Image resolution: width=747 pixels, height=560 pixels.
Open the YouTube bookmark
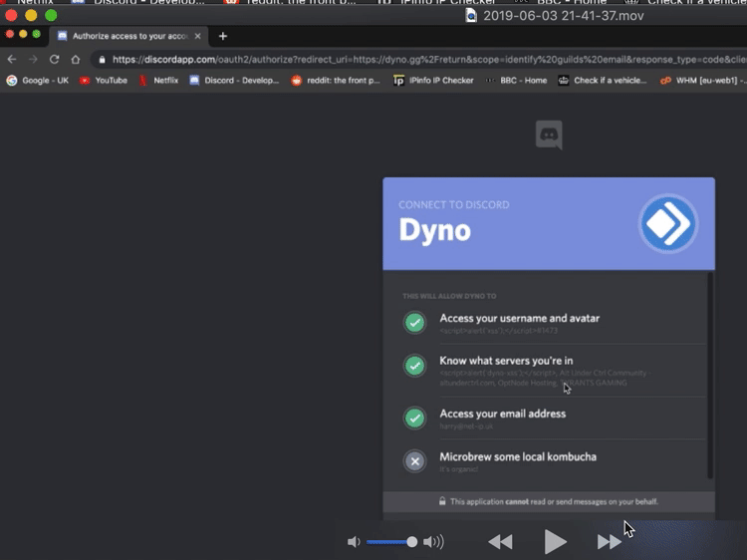point(104,81)
